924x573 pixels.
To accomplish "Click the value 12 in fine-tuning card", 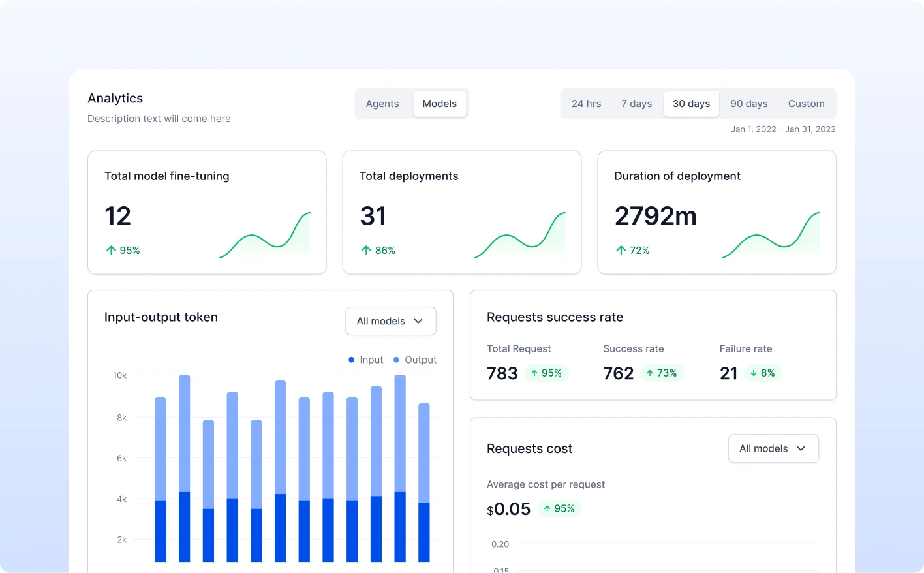I will point(118,216).
